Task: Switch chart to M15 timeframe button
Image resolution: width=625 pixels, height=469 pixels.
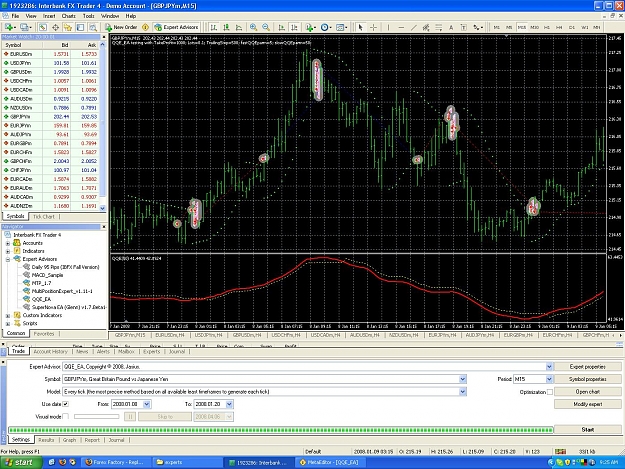Action: tap(521, 27)
